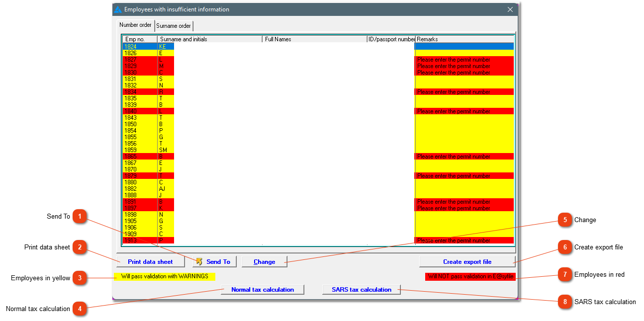This screenshot has width=644, height=321.
Task: Click the red 'Will NOT pass validation' legend
Action: point(470,276)
